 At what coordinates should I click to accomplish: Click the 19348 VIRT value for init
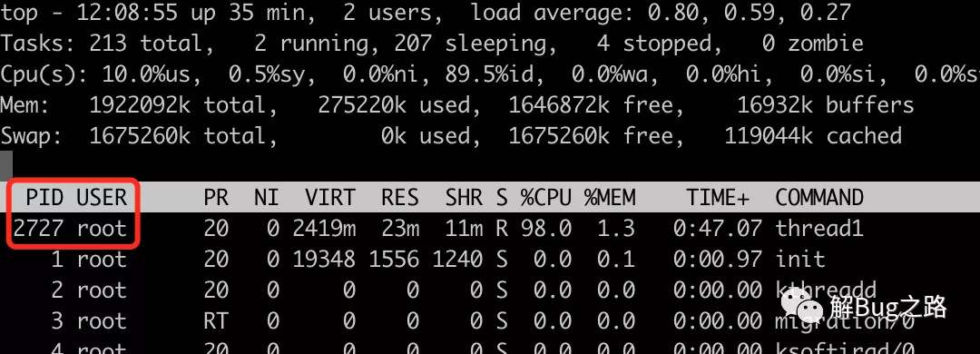tap(324, 259)
